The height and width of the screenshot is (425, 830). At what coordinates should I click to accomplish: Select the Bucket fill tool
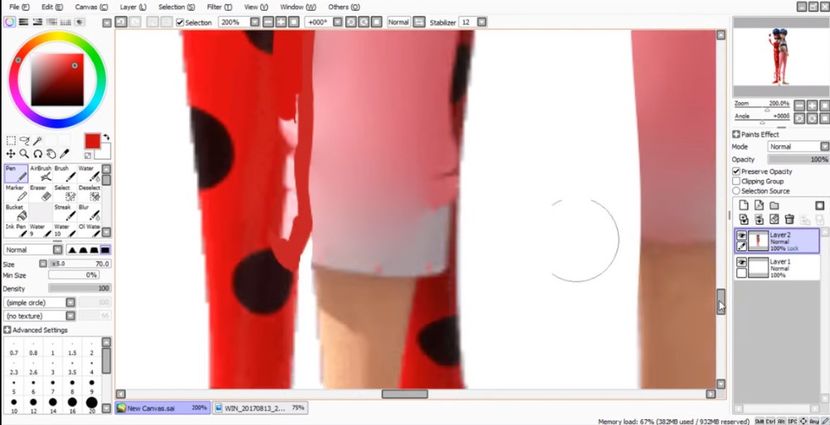(x=16, y=213)
